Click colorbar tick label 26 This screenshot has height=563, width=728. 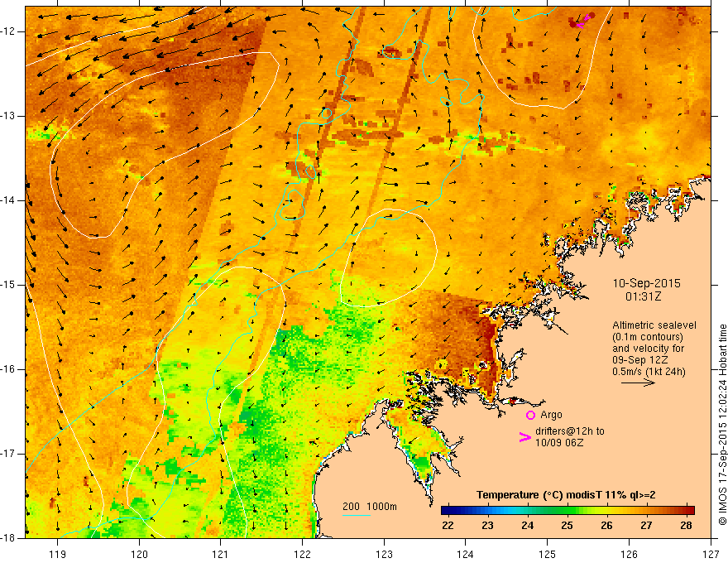pos(606,526)
